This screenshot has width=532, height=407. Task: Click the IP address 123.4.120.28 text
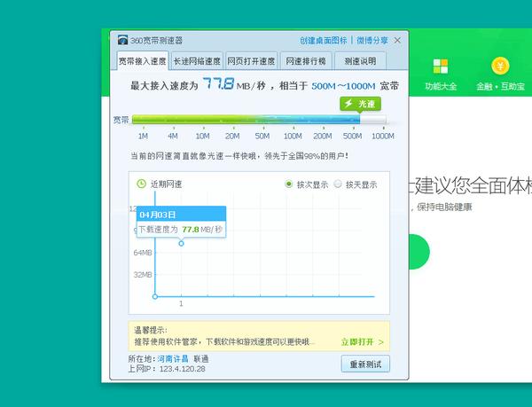tap(182, 369)
